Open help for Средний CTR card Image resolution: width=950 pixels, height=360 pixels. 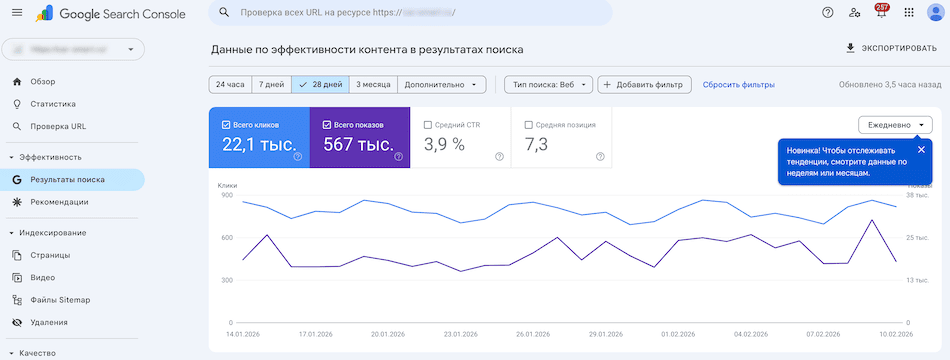coord(499,156)
